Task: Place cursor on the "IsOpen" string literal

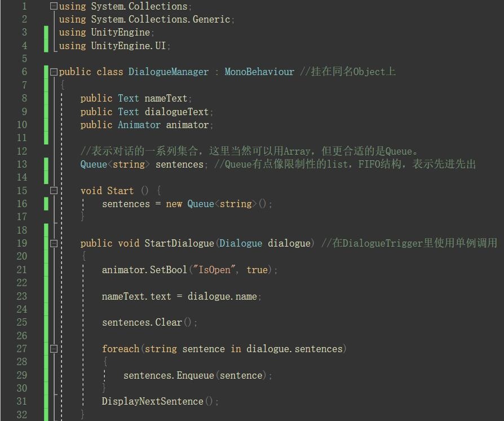Action: 214,270
